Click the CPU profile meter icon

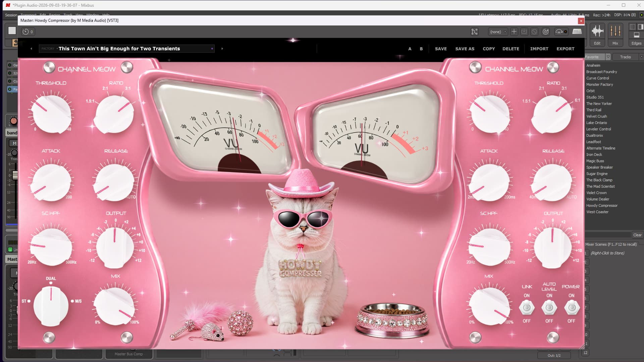tap(561, 32)
